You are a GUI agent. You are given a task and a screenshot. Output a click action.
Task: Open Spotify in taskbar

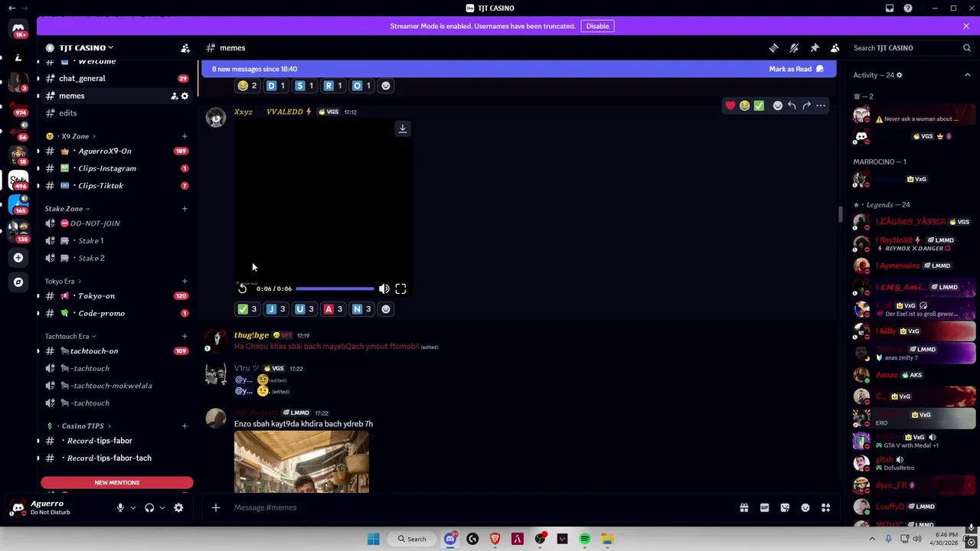[x=585, y=539]
